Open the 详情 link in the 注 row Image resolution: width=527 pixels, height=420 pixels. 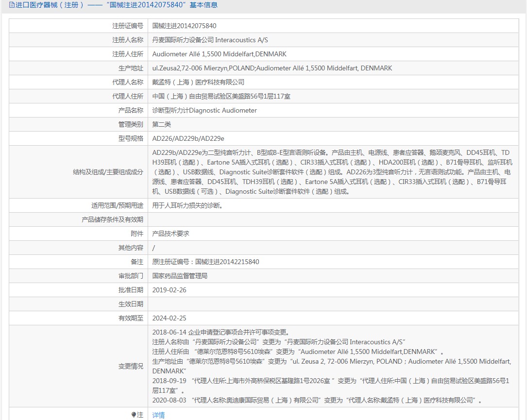(x=158, y=415)
